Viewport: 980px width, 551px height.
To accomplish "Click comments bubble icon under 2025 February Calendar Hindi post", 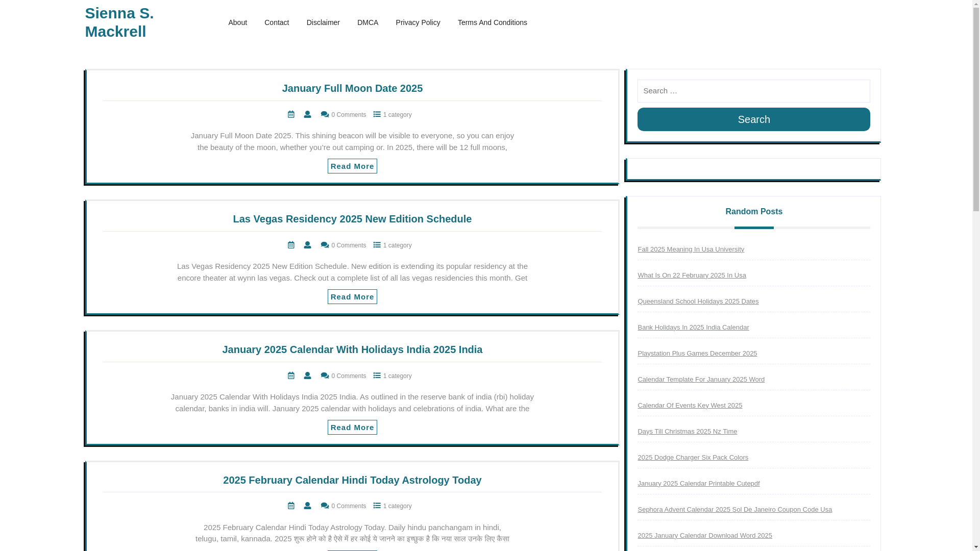I will (x=325, y=506).
